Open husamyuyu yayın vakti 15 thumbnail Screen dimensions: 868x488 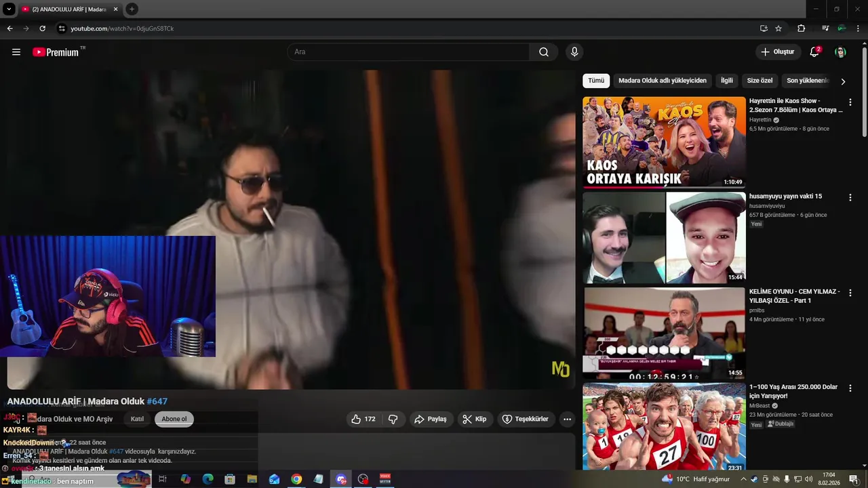pyautogui.click(x=664, y=238)
